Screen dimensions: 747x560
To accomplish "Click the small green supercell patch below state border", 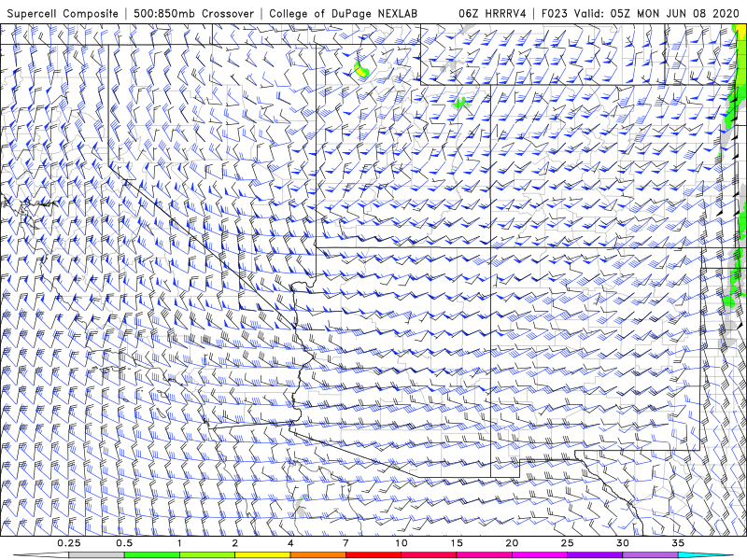I will [460, 103].
